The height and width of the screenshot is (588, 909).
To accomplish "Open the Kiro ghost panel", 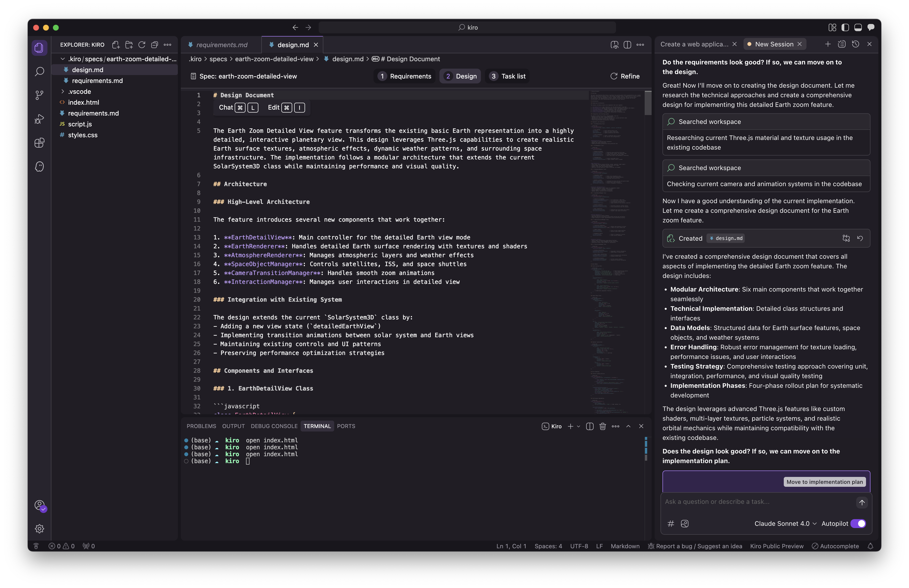I will pos(39,166).
